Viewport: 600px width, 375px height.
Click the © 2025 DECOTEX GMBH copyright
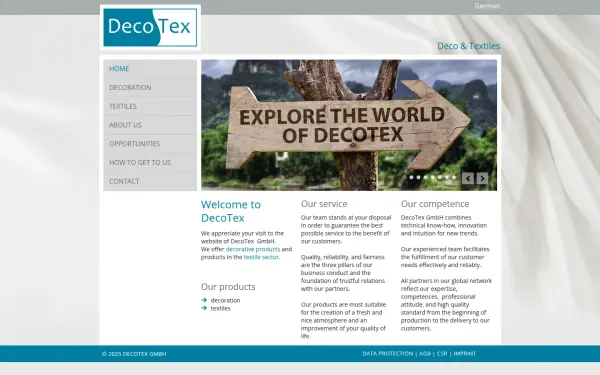134,354
